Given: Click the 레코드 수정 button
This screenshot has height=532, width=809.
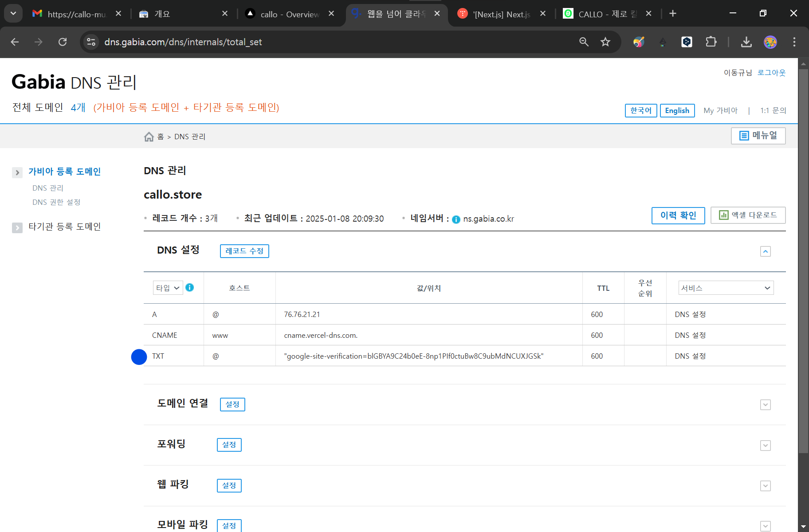Looking at the screenshot, I should pyautogui.click(x=244, y=251).
